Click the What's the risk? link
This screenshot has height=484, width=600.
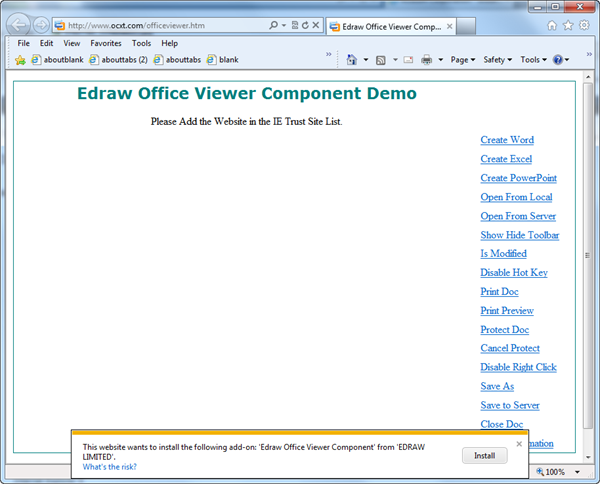coord(109,467)
